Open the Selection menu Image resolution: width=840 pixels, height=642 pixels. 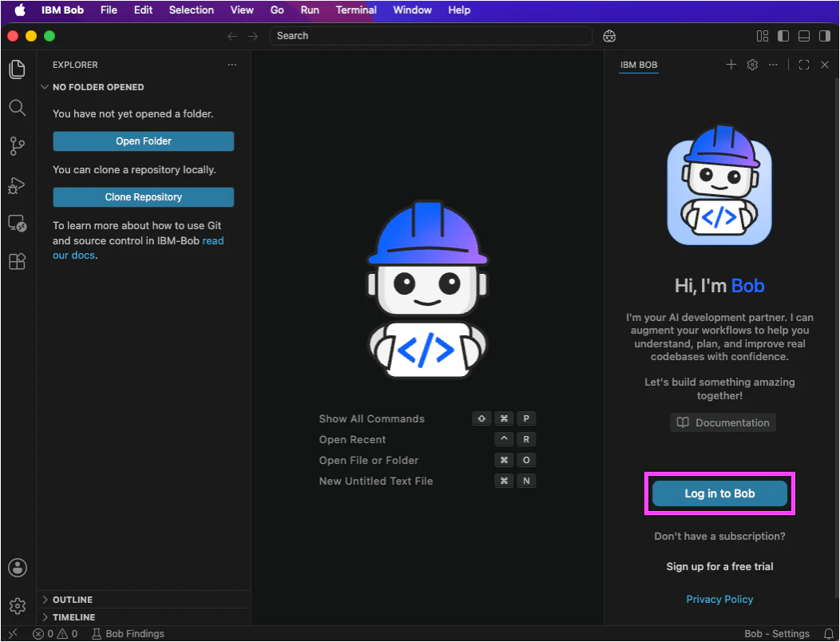point(192,10)
